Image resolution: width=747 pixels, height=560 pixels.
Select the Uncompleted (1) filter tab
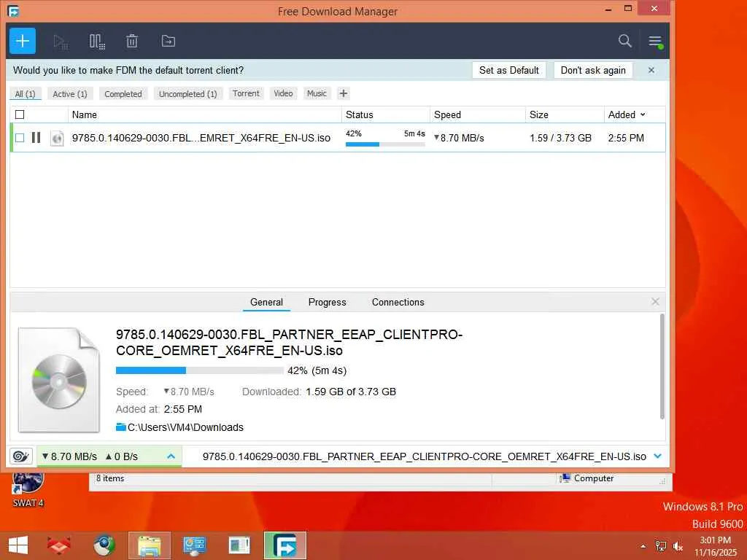[187, 94]
